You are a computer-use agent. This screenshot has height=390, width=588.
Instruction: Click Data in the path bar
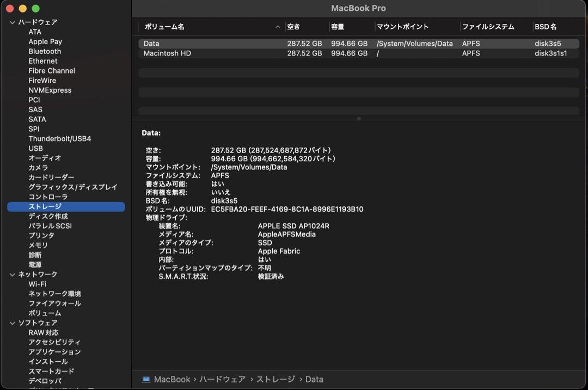tap(314, 380)
